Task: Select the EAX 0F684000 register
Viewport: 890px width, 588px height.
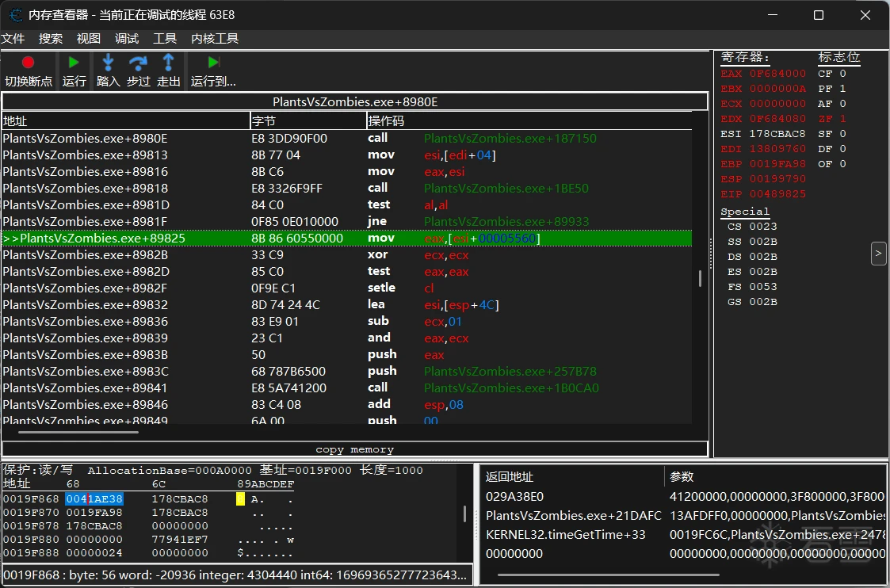Action: (x=763, y=74)
